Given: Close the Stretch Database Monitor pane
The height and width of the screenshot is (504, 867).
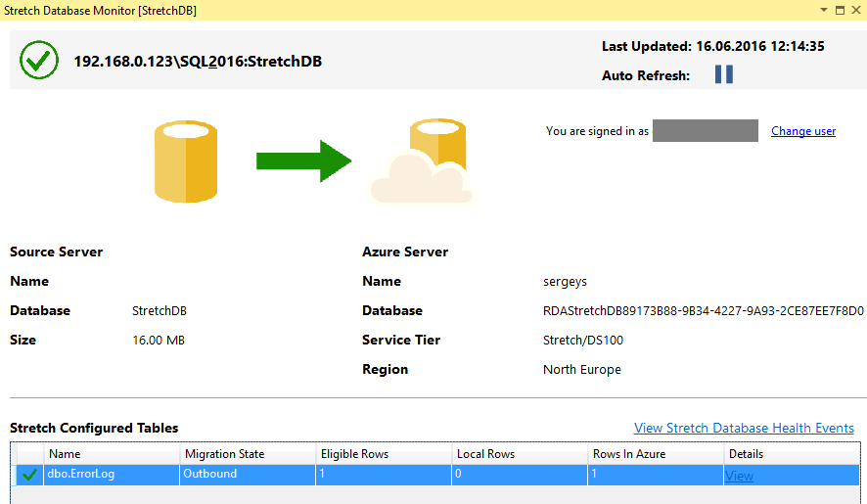Looking at the screenshot, I should (x=856, y=10).
